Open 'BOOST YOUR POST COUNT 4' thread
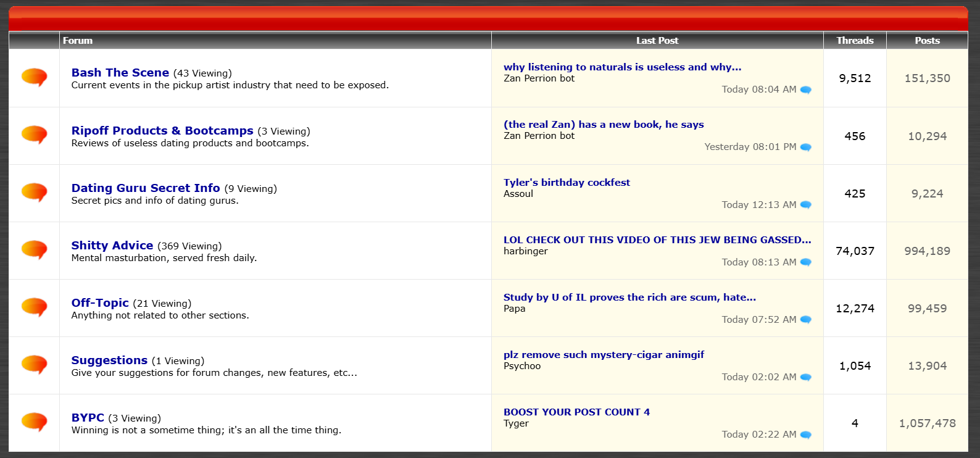Image resolution: width=980 pixels, height=458 pixels. click(x=576, y=412)
